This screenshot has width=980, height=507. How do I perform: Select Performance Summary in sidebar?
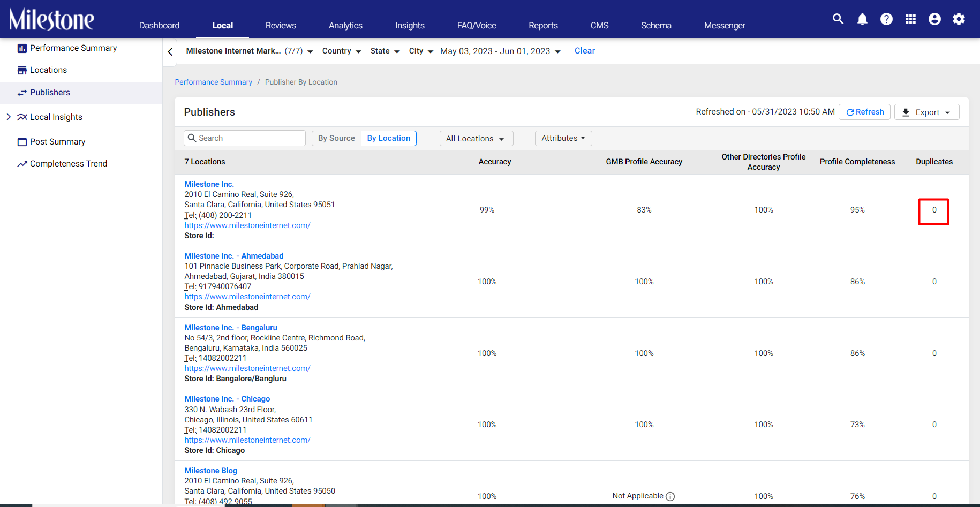tap(73, 48)
